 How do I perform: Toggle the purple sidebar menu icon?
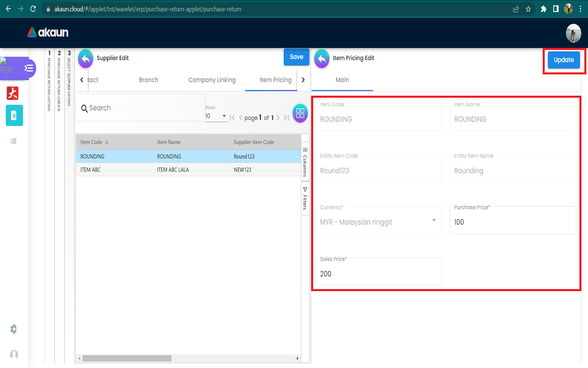tap(29, 68)
